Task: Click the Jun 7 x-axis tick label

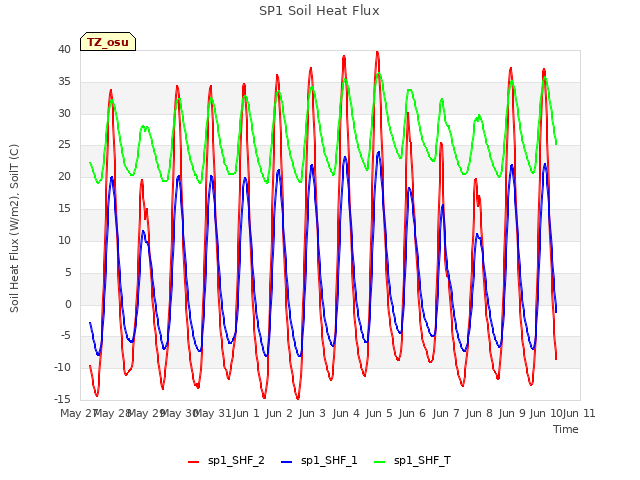Action: [x=446, y=413]
